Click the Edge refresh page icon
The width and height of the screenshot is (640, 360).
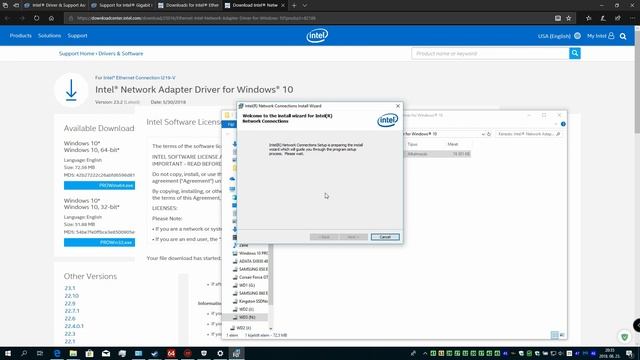pos(37,18)
